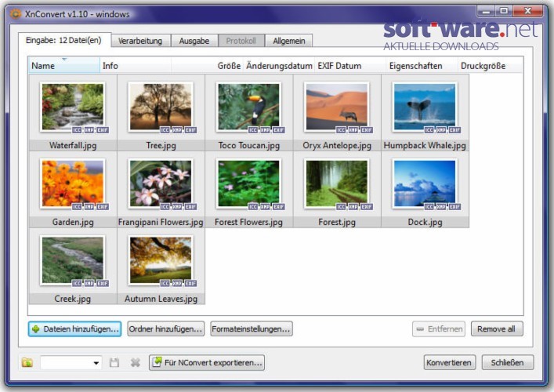The width and height of the screenshot is (554, 392).
Task: Sort by the Größe column header
Action: [x=207, y=66]
